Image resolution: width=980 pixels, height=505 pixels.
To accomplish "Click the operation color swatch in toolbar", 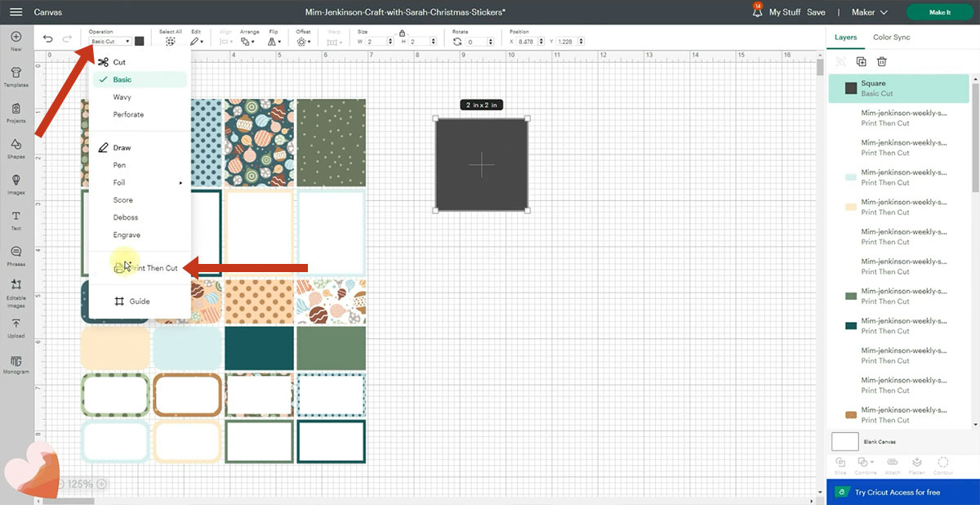I will coord(140,41).
